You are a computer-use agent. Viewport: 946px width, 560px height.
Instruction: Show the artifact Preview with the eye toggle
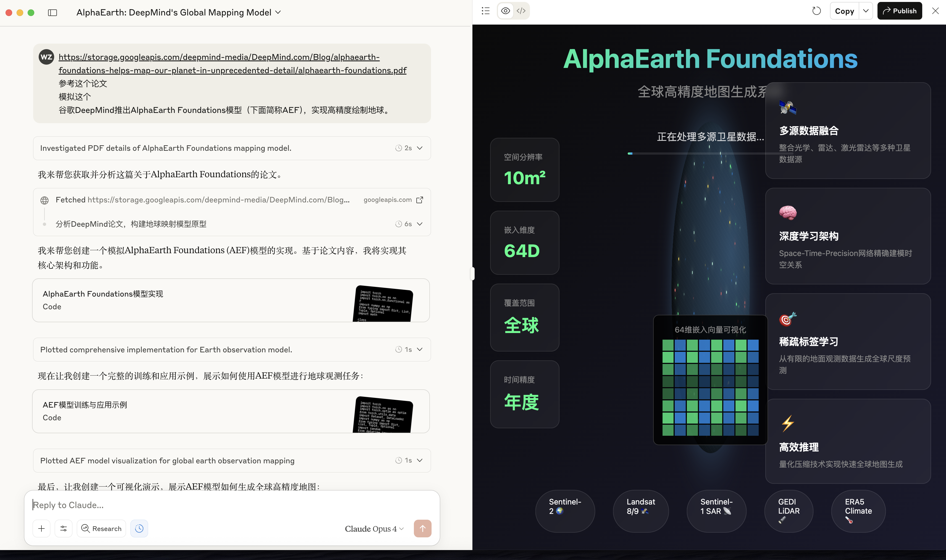[x=506, y=10]
